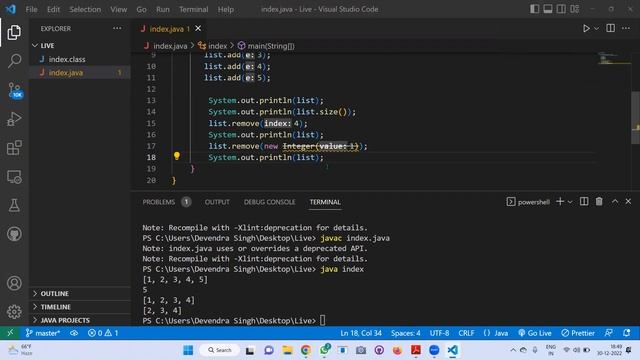Open the Help menu

click(225, 9)
